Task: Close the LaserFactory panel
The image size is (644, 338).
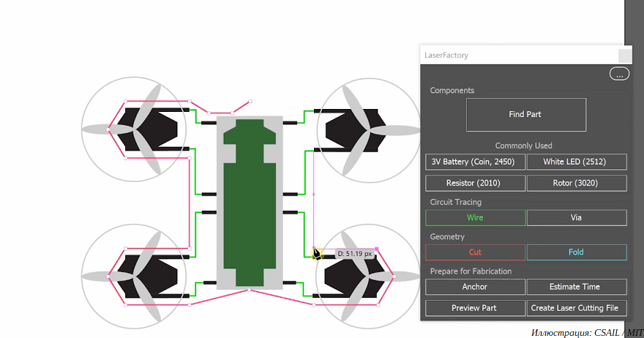Action: 625,56
